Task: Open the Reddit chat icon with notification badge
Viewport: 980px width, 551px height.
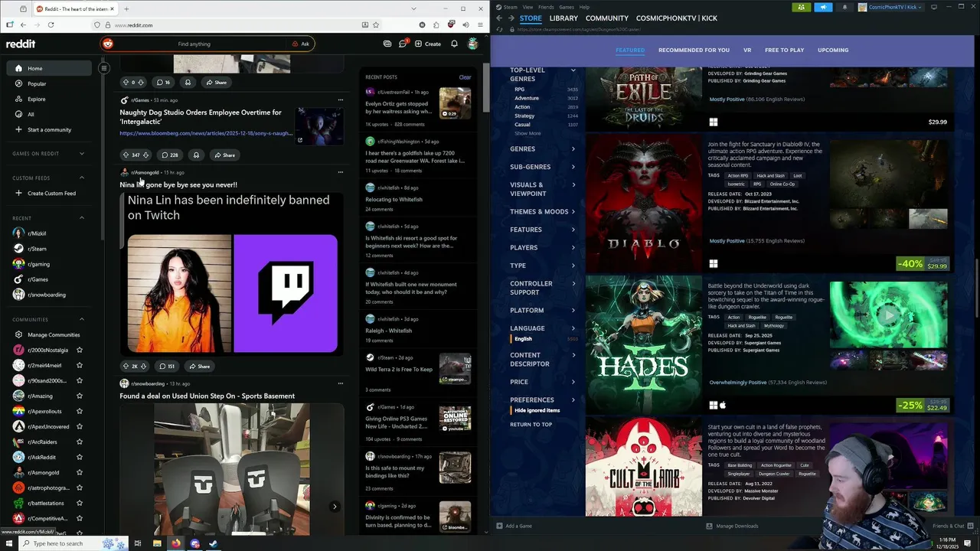Action: [x=403, y=44]
